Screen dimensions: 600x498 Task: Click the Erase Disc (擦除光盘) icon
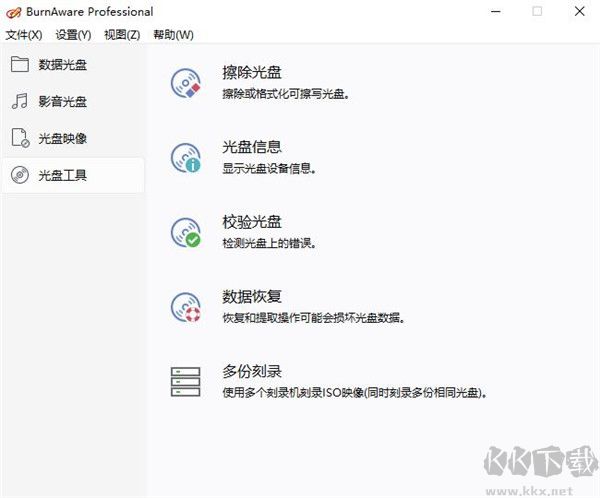coord(186,83)
